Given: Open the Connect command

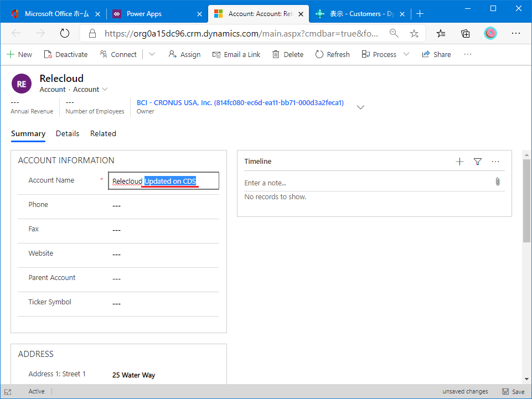Looking at the screenshot, I should [x=118, y=54].
